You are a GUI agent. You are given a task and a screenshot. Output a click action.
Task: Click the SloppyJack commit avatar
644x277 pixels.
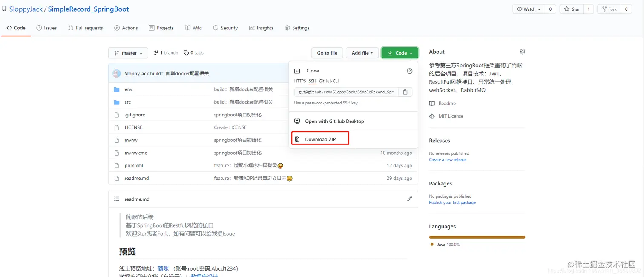(117, 74)
